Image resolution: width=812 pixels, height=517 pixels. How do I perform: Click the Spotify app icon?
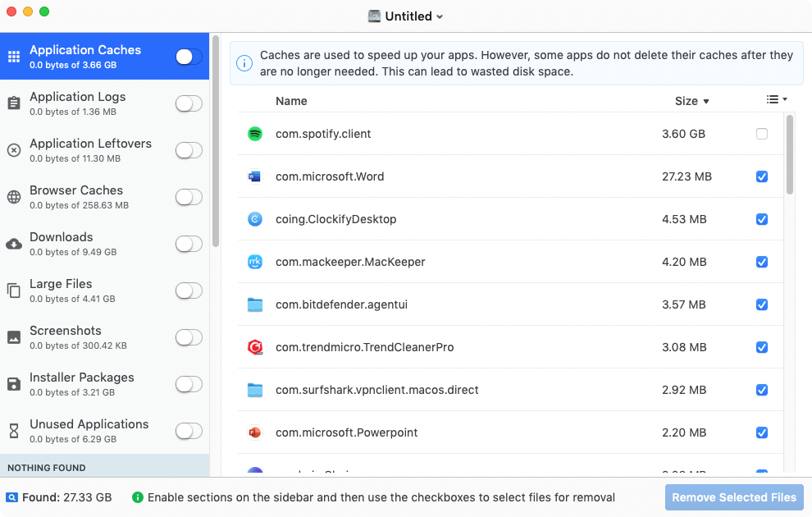coord(255,134)
